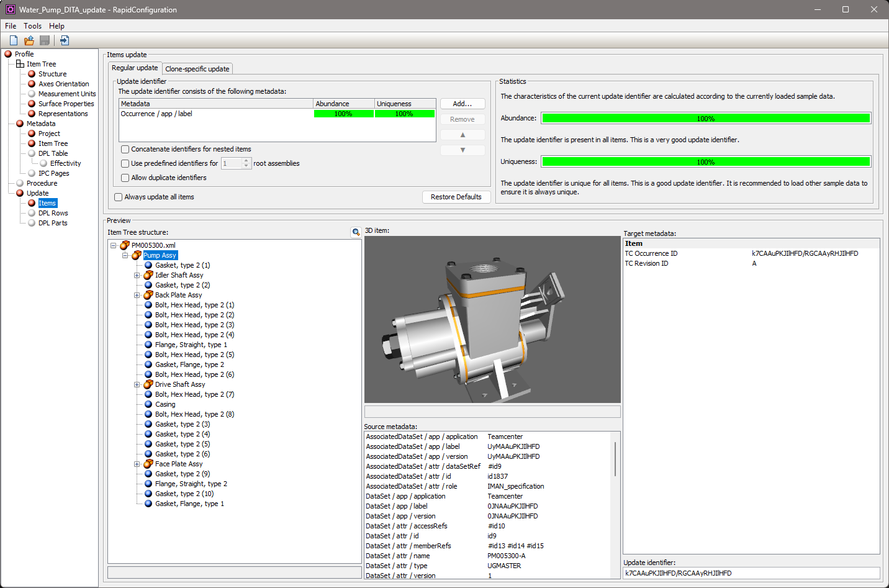The height and width of the screenshot is (588, 889).
Task: Enable Concatenate identifiers for nested items
Action: point(125,149)
